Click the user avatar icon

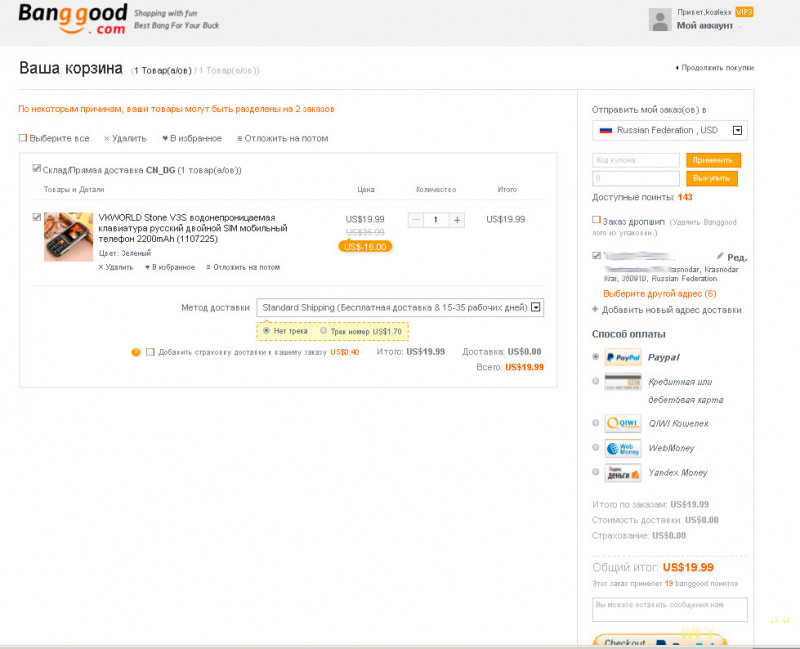coord(660,20)
